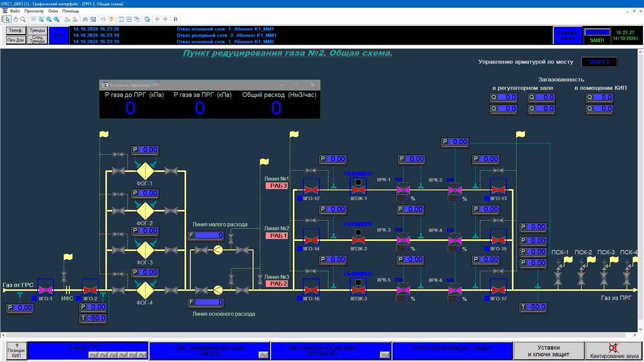Select the ШПЗК-3 shutoff valve symbol
The width and height of the screenshot is (644, 362).
358,288
